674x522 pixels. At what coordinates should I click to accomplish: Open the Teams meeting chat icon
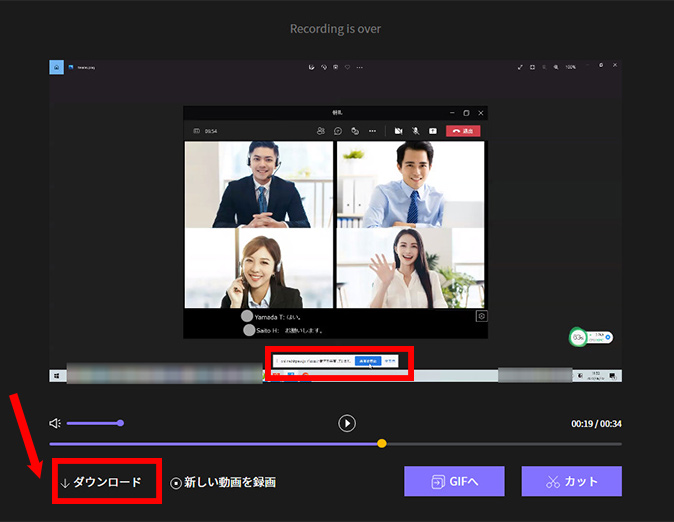coord(338,131)
